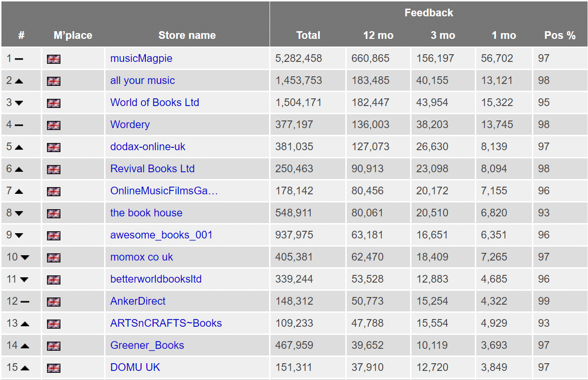Click the UK flag in the AnkerDirect row
Viewport: 588px width, 380px height.
pyautogui.click(x=54, y=302)
